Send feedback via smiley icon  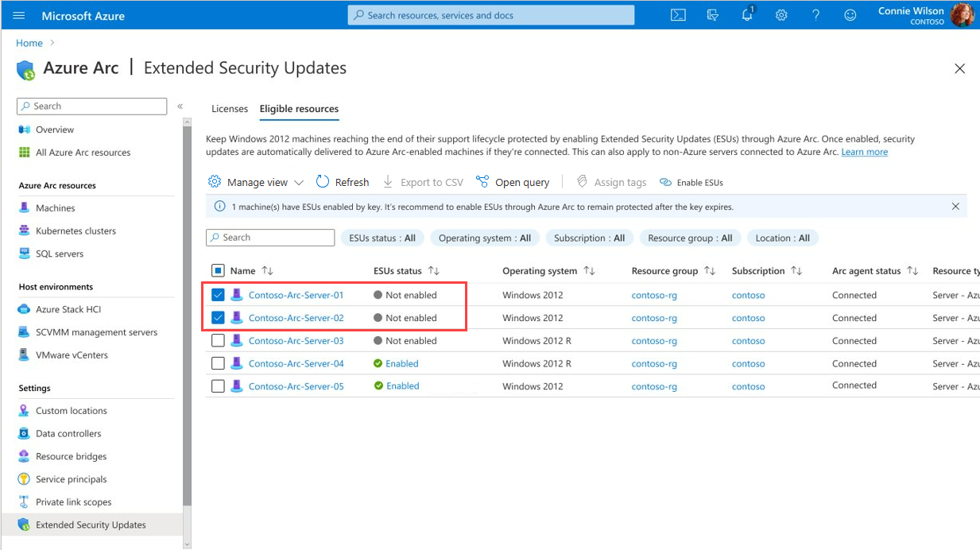click(850, 15)
